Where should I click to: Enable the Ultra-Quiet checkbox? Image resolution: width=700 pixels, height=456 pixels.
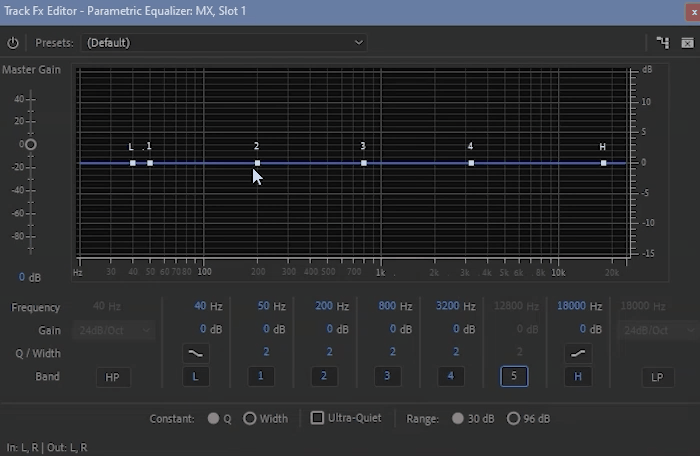point(318,418)
